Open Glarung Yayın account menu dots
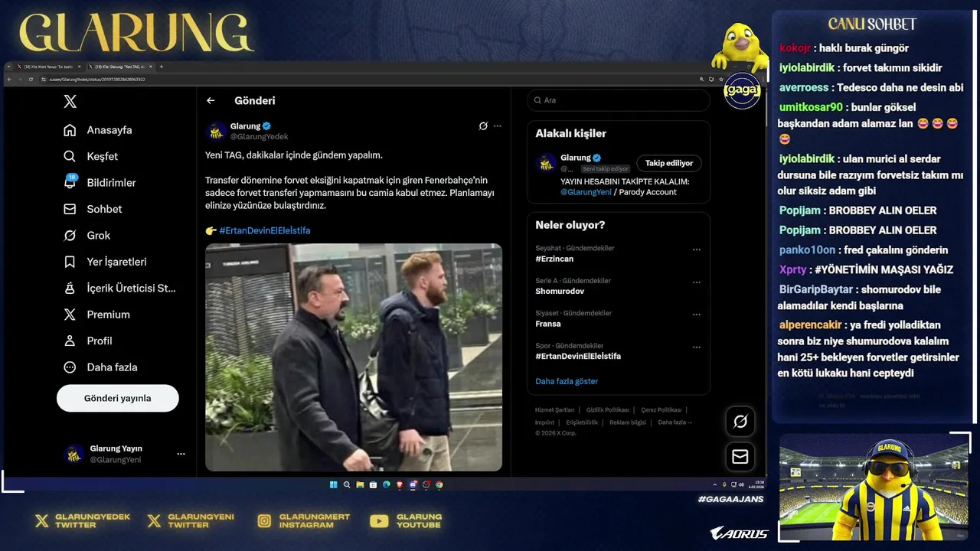Viewport: 980px width, 551px height. (x=181, y=454)
